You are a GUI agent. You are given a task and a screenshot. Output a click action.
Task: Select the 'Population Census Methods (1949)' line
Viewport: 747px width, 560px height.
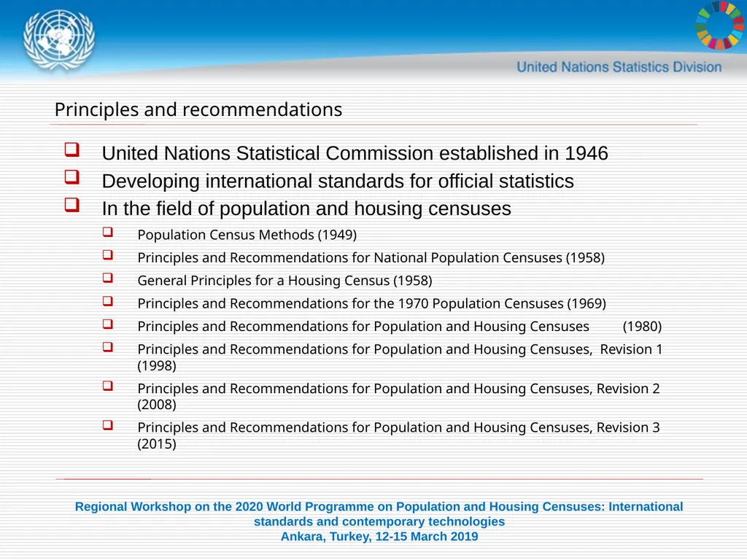tap(247, 235)
